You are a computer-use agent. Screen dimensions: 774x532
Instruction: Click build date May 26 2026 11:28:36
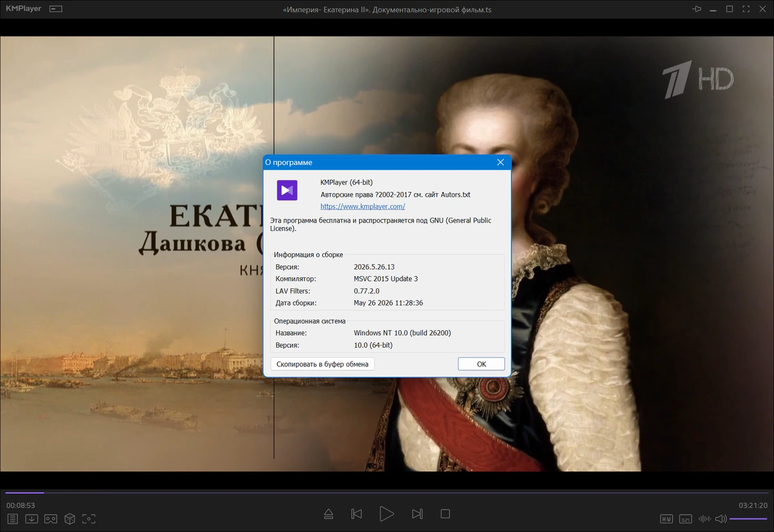[388, 303]
